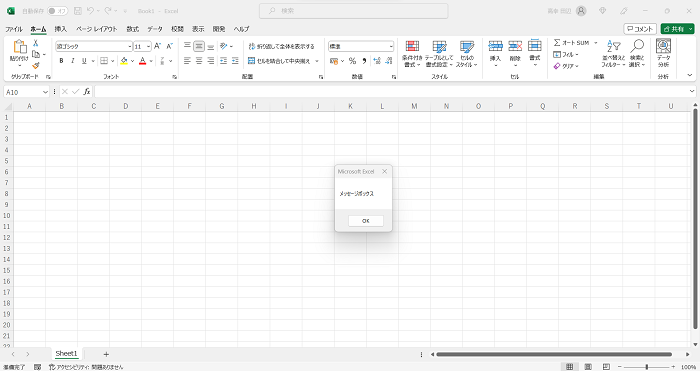The image size is (700, 371).
Task: Toggle Bold formatting
Action: click(61, 61)
